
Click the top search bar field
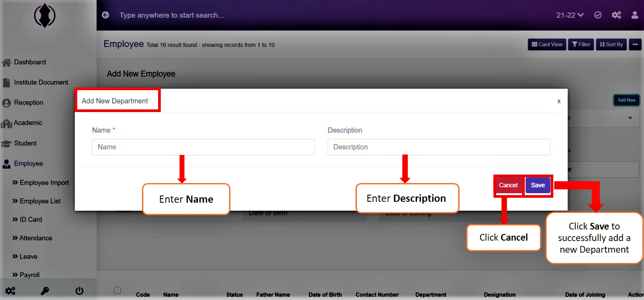point(171,15)
